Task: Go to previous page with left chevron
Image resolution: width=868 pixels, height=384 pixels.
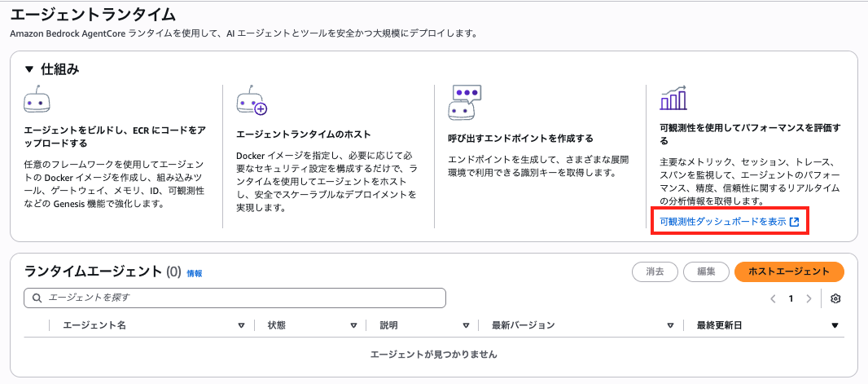Action: pyautogui.click(x=774, y=298)
